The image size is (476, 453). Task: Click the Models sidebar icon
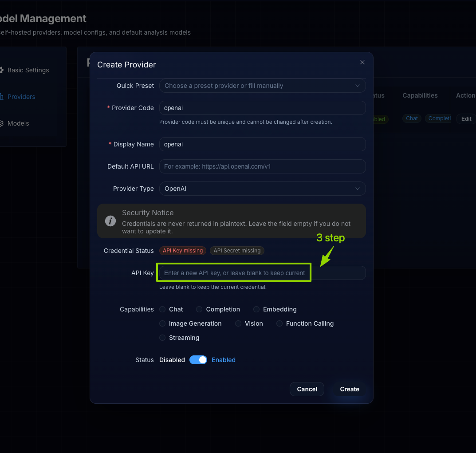tap(1, 124)
